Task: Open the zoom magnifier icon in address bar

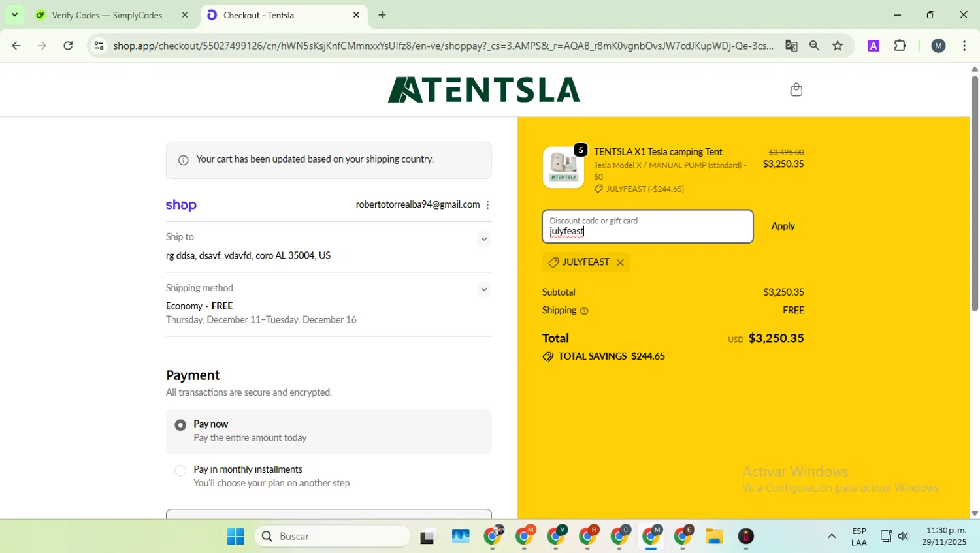Action: point(814,46)
